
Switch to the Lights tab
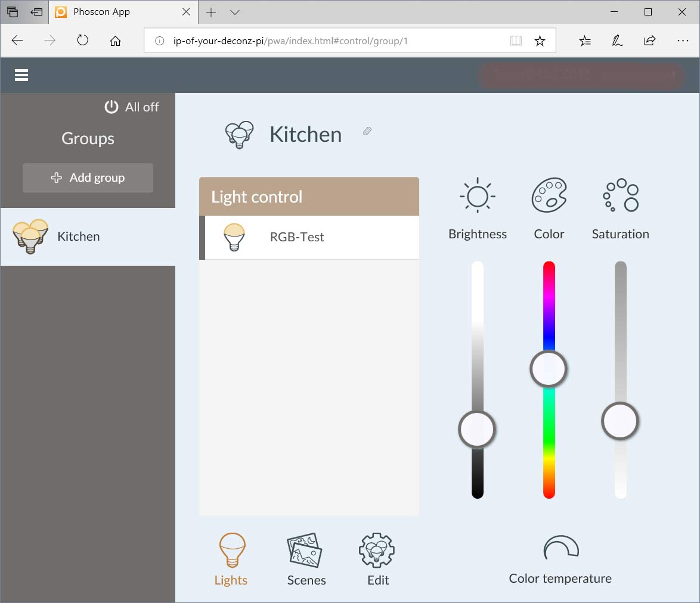[231, 560]
